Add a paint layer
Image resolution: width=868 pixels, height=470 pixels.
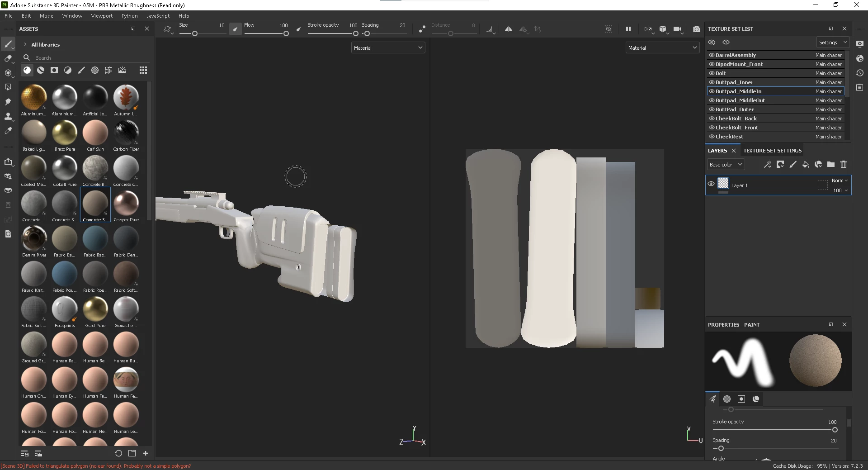(793, 164)
